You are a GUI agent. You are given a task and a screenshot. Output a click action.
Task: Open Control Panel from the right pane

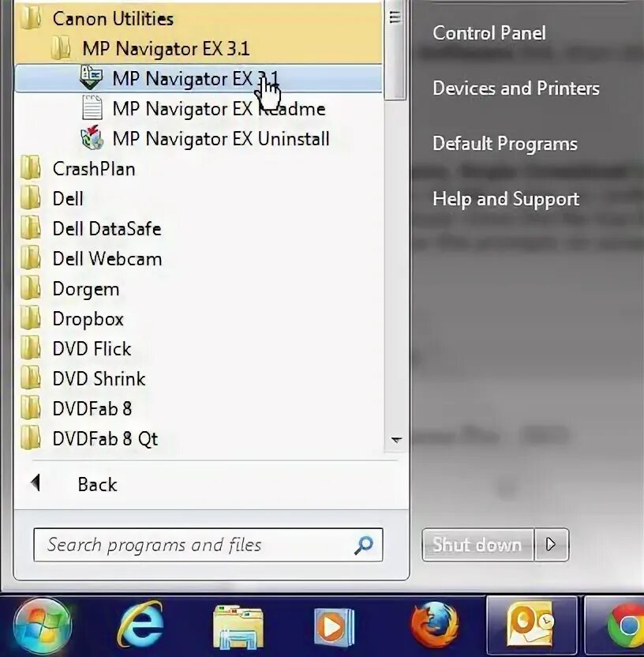pos(489,33)
